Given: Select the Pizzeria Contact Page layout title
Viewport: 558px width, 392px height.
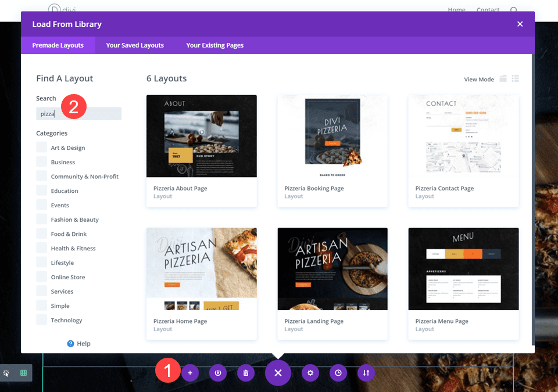Looking at the screenshot, I should click(x=445, y=188).
